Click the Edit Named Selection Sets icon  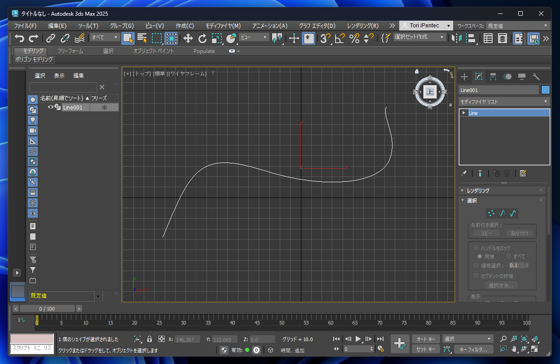click(385, 38)
